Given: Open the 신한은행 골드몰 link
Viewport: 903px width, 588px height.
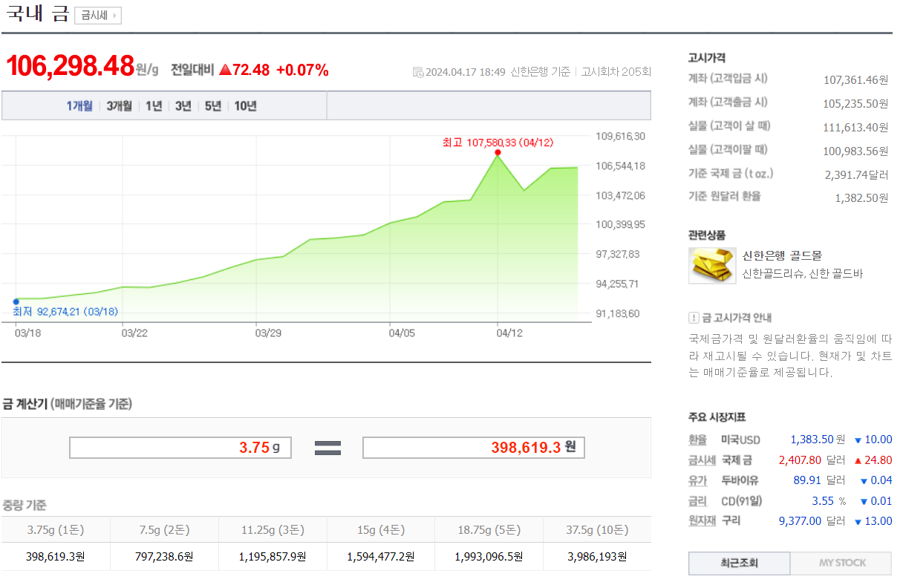Looking at the screenshot, I should tap(782, 256).
